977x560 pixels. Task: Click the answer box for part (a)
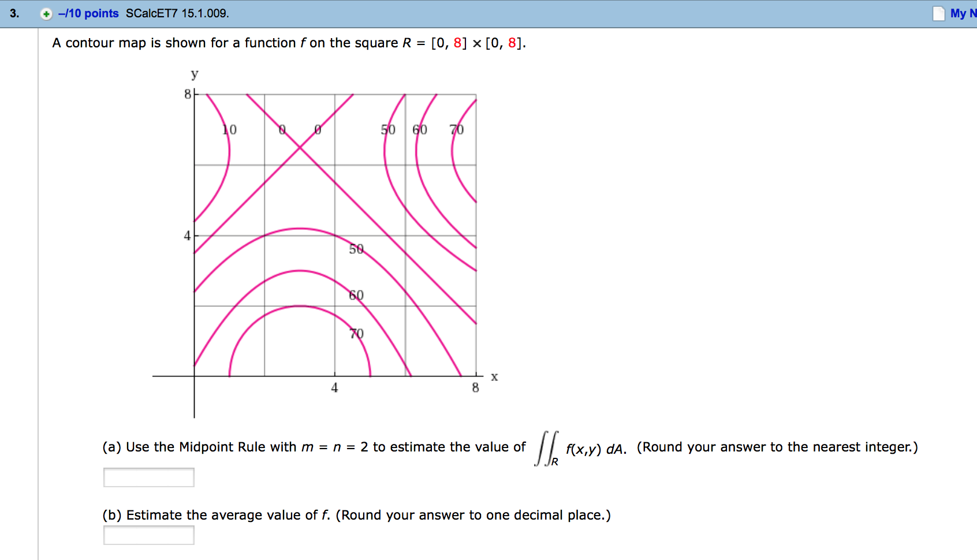pyautogui.click(x=148, y=477)
